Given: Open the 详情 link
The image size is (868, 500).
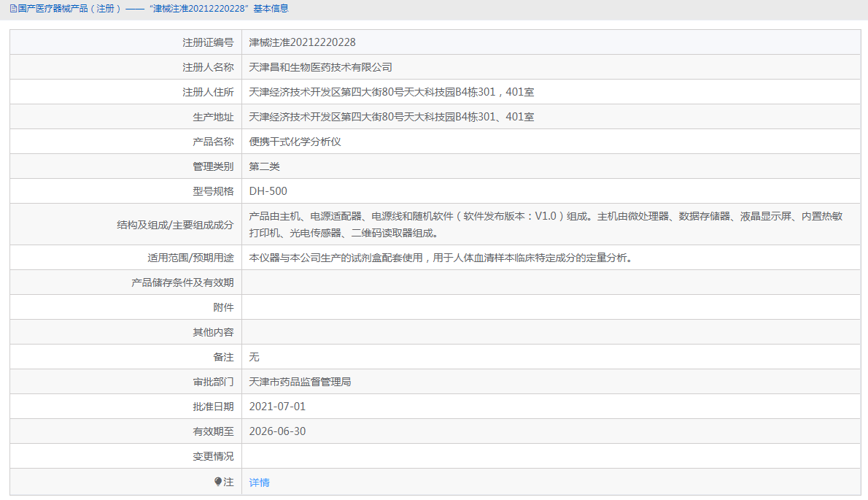Looking at the screenshot, I should [259, 482].
